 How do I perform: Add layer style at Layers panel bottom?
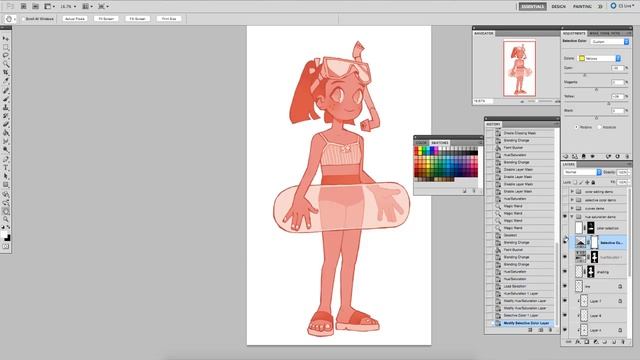578,342
